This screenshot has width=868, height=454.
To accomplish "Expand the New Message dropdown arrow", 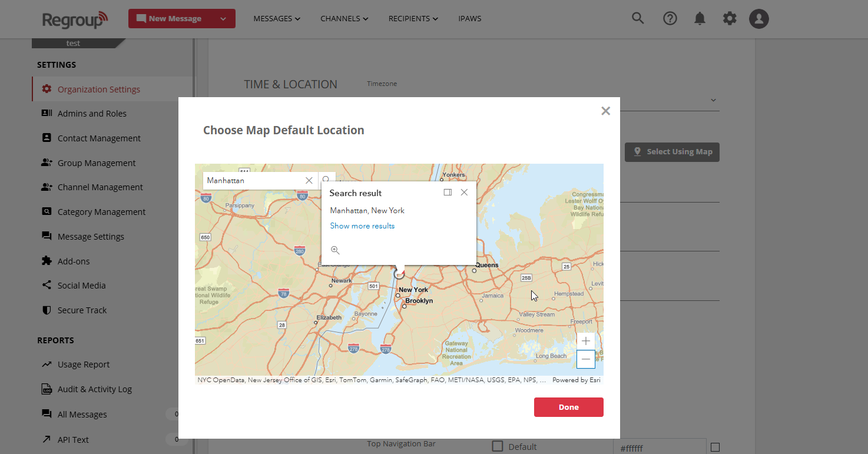I will pyautogui.click(x=223, y=19).
